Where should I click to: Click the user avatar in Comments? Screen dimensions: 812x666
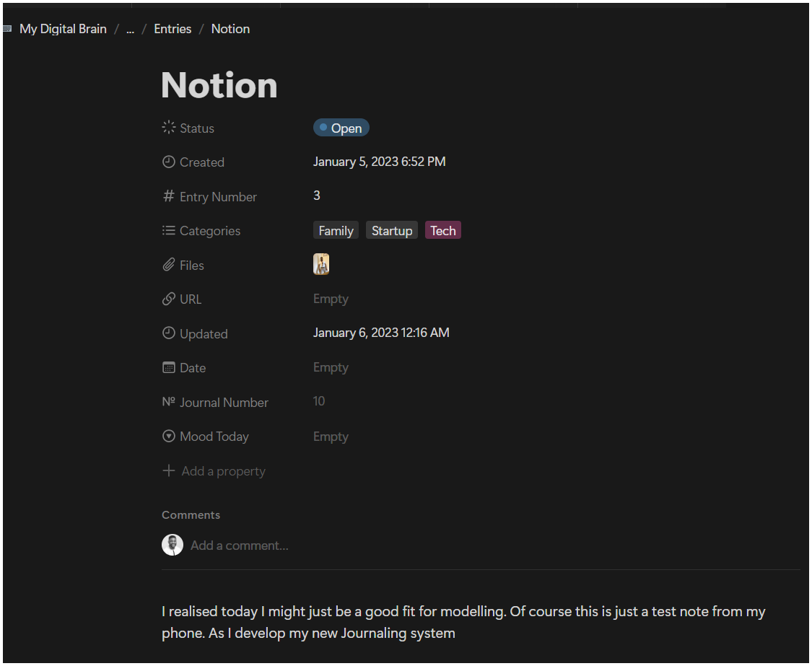pyautogui.click(x=173, y=545)
